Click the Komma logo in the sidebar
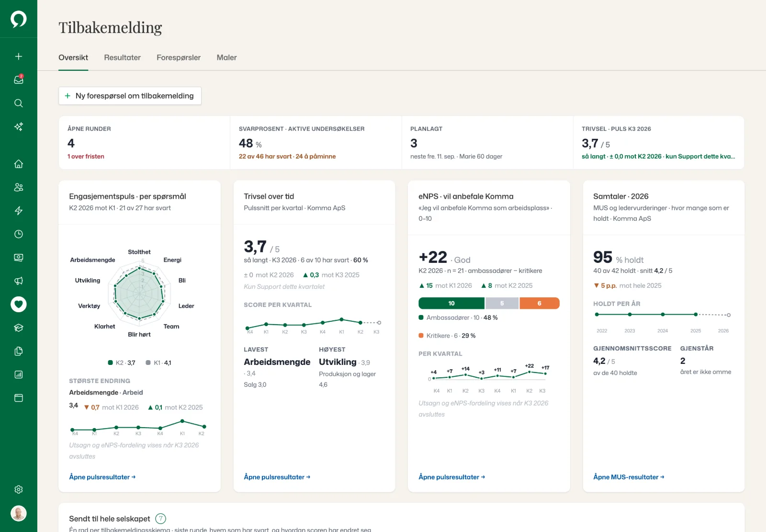This screenshot has width=766, height=532. coord(19,19)
